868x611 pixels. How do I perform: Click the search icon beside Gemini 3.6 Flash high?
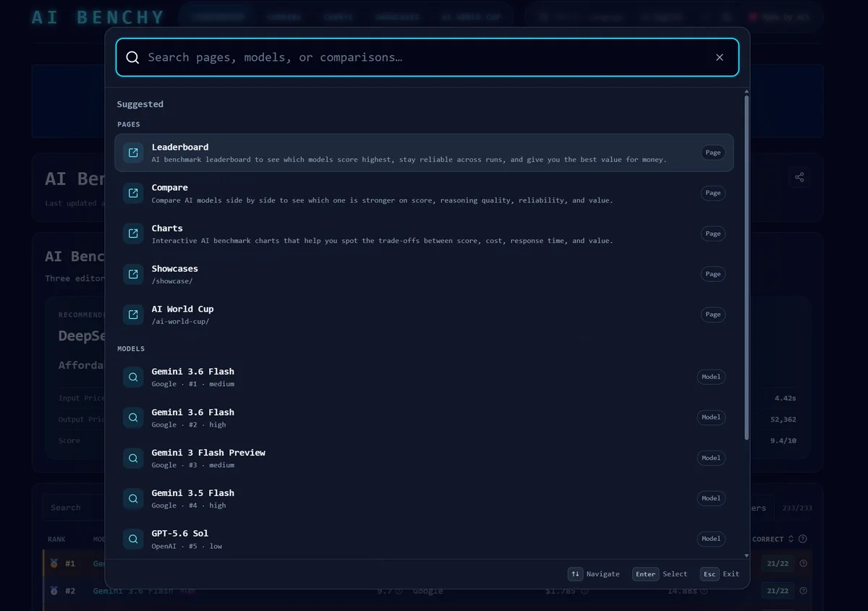click(133, 417)
